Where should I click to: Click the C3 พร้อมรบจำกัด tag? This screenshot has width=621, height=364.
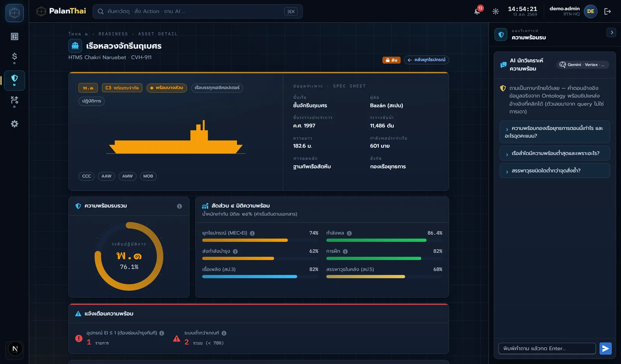coord(122,88)
